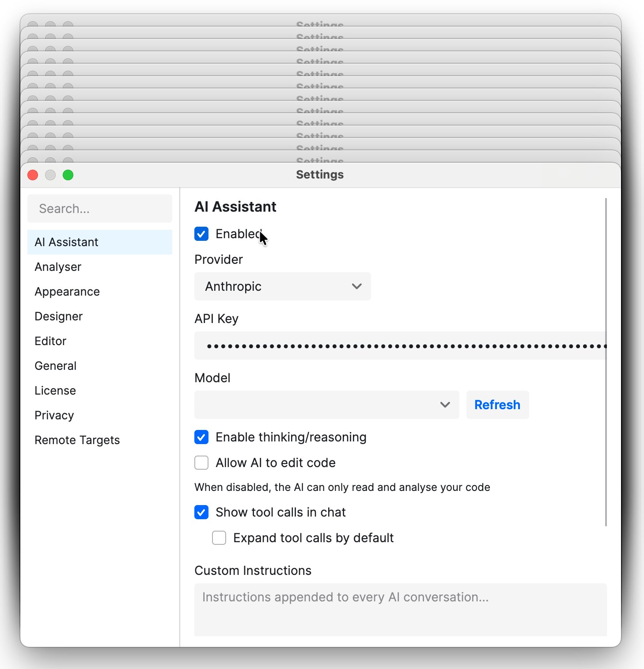
Task: Focus the API Key field
Action: coord(401,346)
